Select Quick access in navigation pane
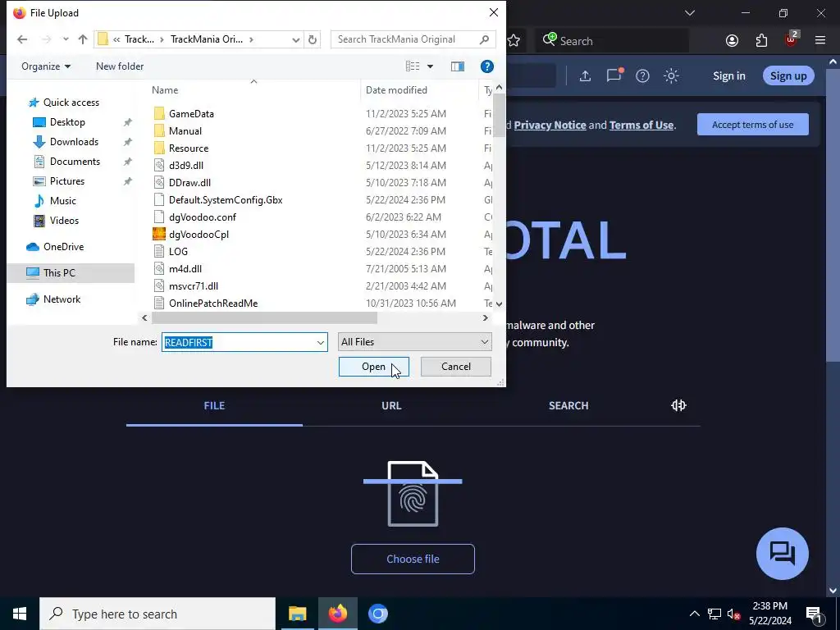 (71, 103)
